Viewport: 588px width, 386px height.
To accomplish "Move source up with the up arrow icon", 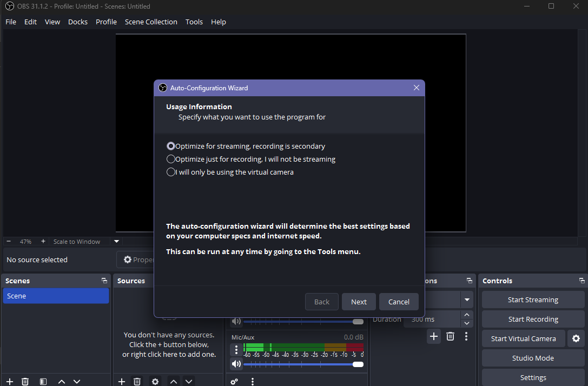I will click(x=173, y=381).
